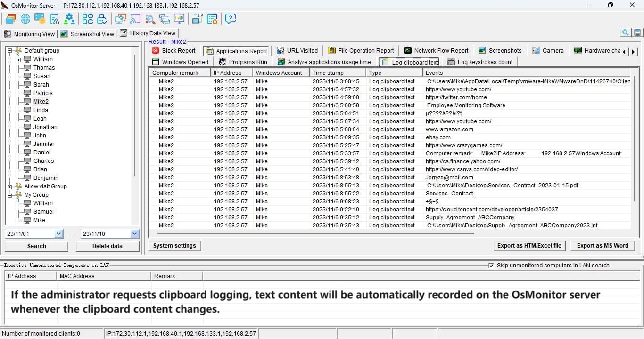644x339 pixels.
Task: Switch to Monitoring View tab
Action: 29,34
